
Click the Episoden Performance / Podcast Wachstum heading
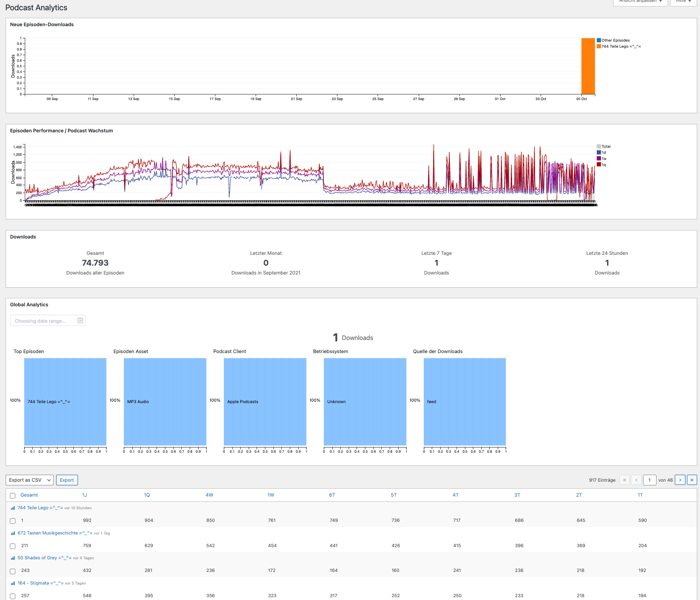(x=62, y=131)
